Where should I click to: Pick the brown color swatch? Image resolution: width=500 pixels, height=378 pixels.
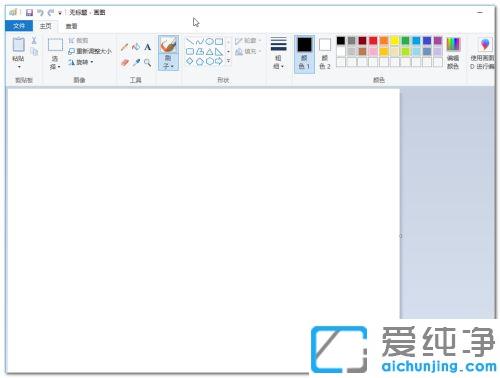[x=362, y=52]
